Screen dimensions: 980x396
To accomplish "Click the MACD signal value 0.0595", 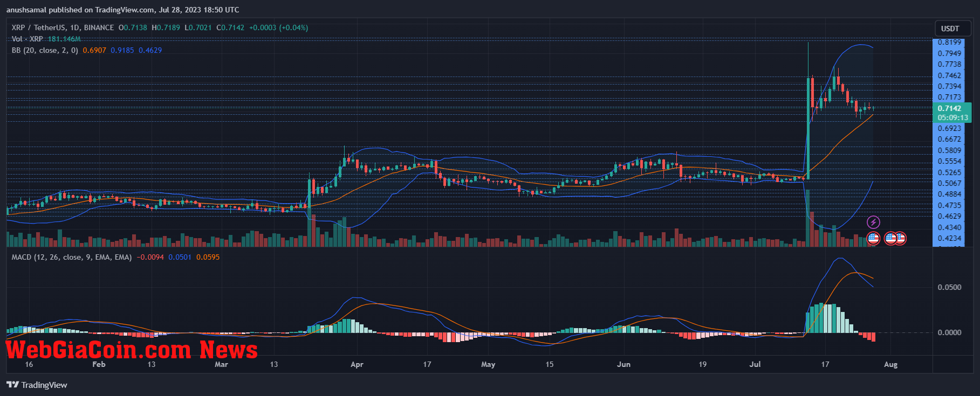I will (x=208, y=257).
